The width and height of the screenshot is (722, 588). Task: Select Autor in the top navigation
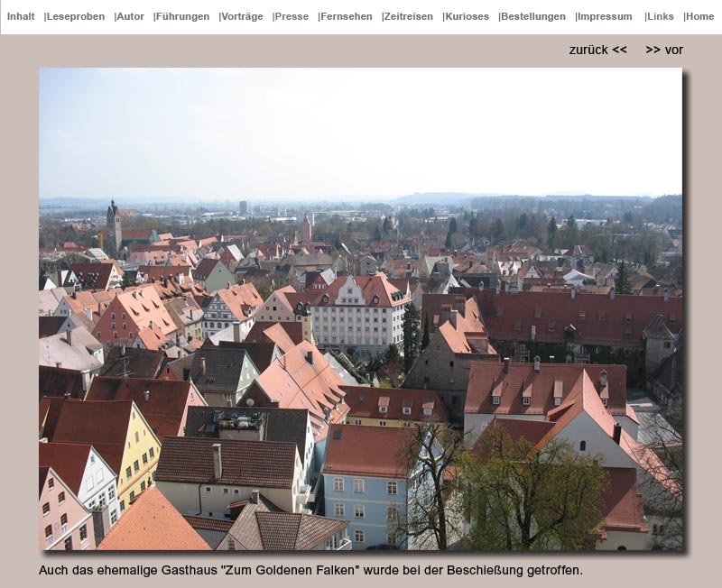131,16
